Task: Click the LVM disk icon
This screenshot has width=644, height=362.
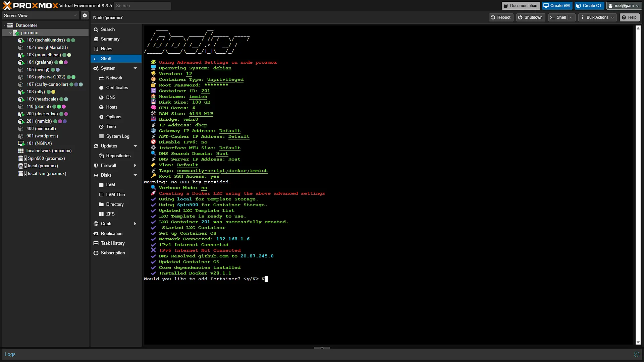Action: (101, 185)
